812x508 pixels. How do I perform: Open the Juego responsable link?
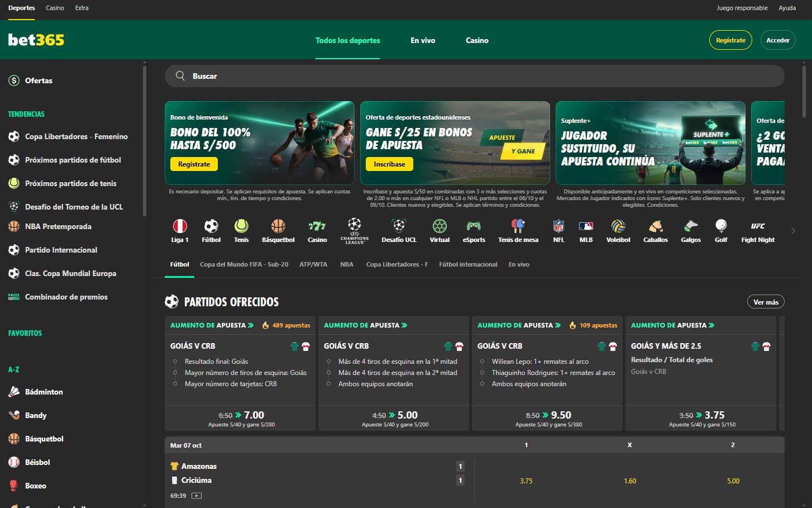[x=743, y=8]
